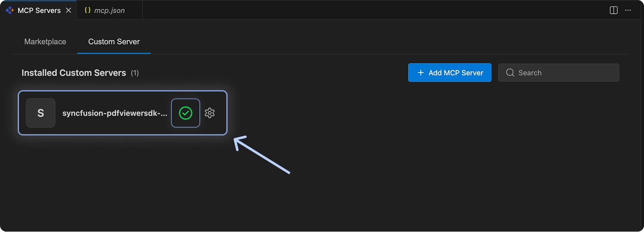
Task: Toggle the green checkmark server status
Action: point(186,113)
